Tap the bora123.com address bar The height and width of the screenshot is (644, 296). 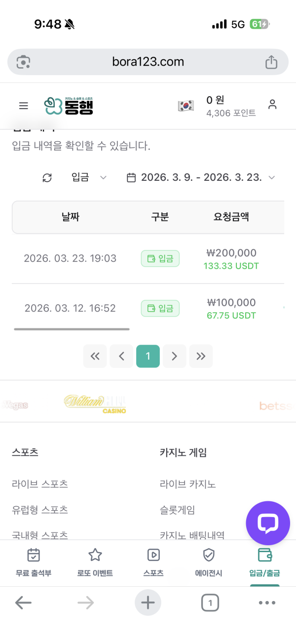pos(148,62)
